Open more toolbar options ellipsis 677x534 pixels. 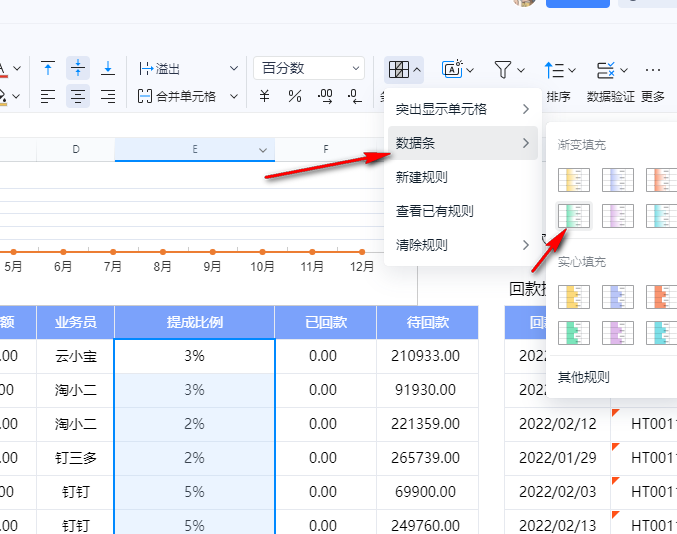click(x=652, y=70)
